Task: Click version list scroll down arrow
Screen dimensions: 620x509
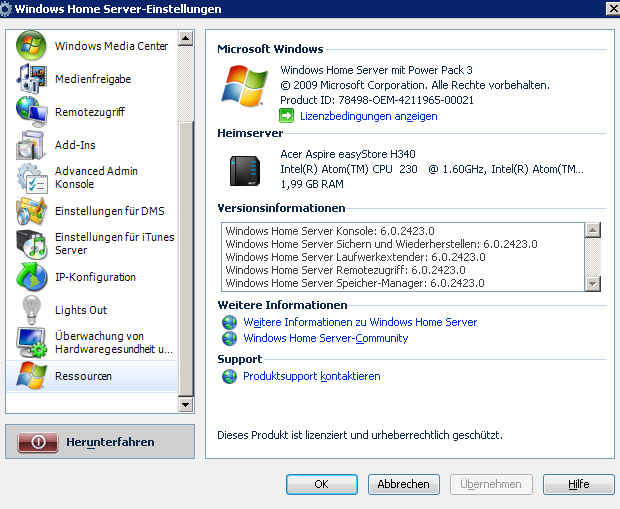Action: [593, 284]
